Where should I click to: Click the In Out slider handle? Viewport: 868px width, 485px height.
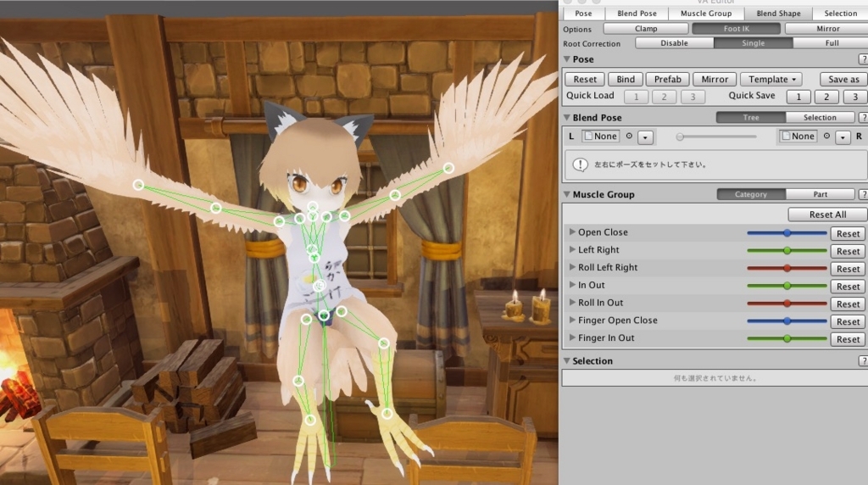(787, 286)
